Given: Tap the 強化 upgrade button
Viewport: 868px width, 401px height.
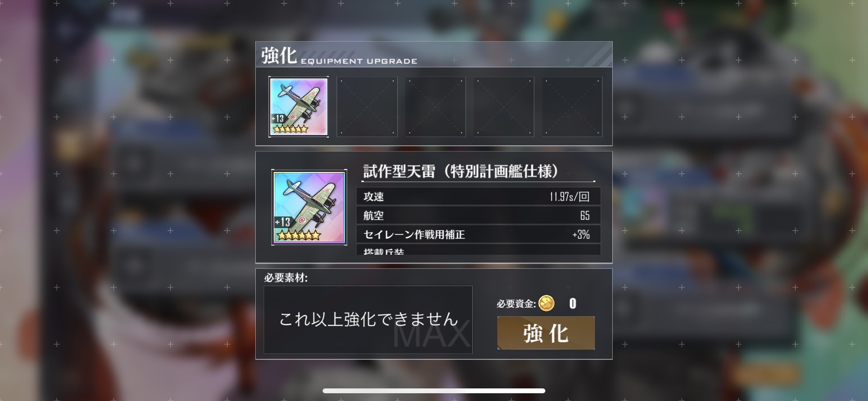Looking at the screenshot, I should click(x=546, y=333).
